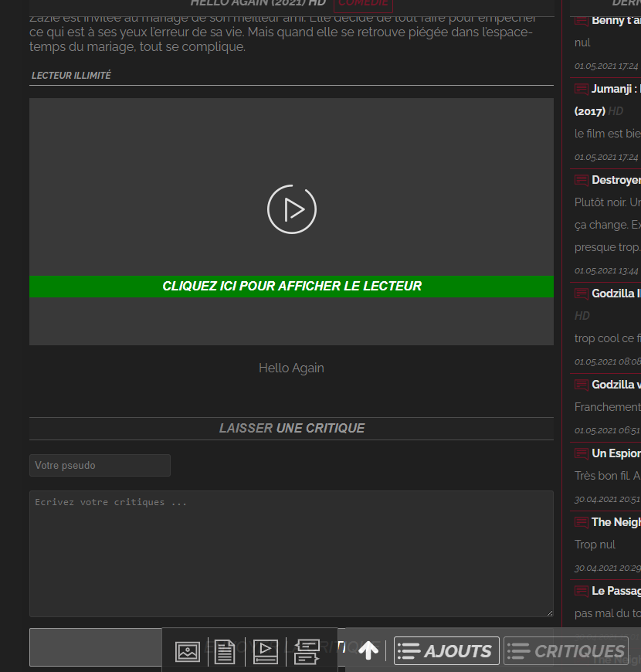Click the comment icon next to Jumanji
The height and width of the screenshot is (672, 641).
pyautogui.click(x=582, y=89)
